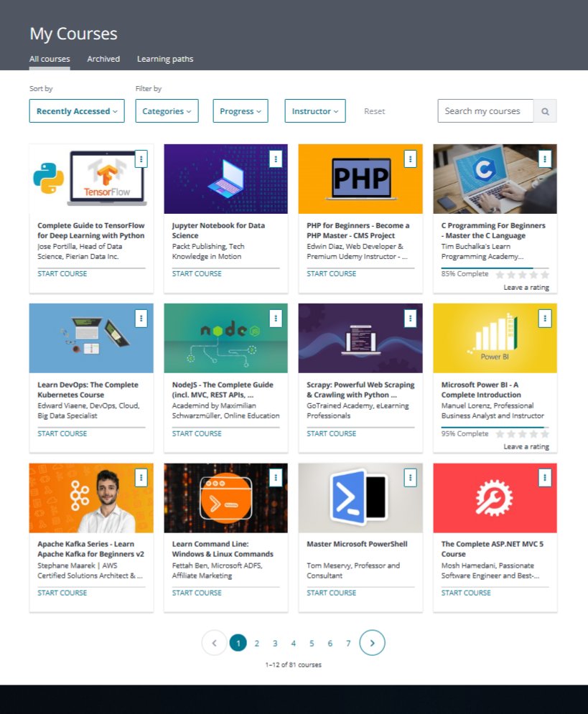
Task: Open title 'Learn DevOps: The Complete Kubernetes Course'
Action: click(88, 390)
